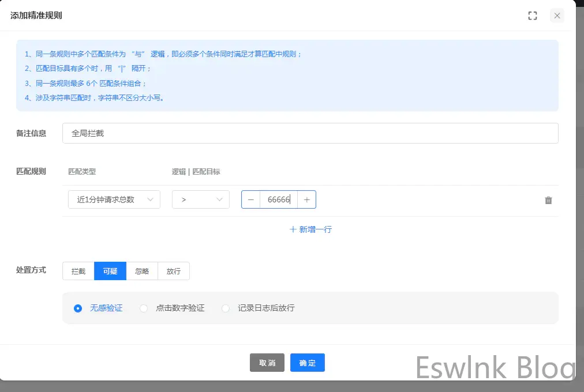Click the 新增一行 add row link
584x392 pixels.
tap(310, 229)
